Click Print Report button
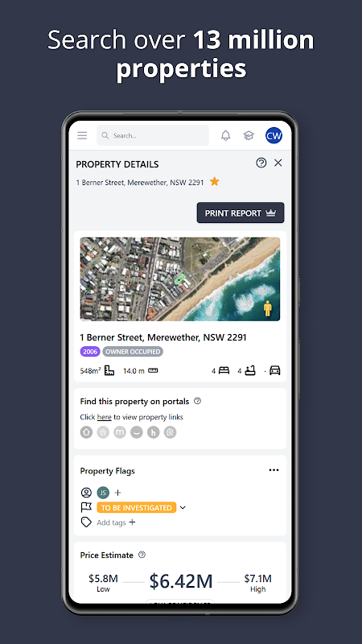This screenshot has height=644, width=362. click(x=241, y=213)
